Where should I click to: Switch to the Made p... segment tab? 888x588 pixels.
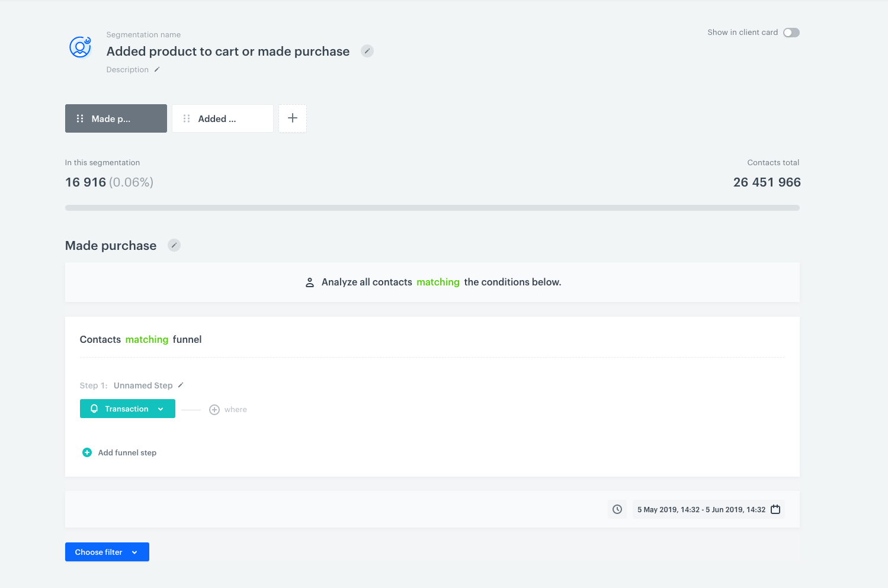point(116,118)
